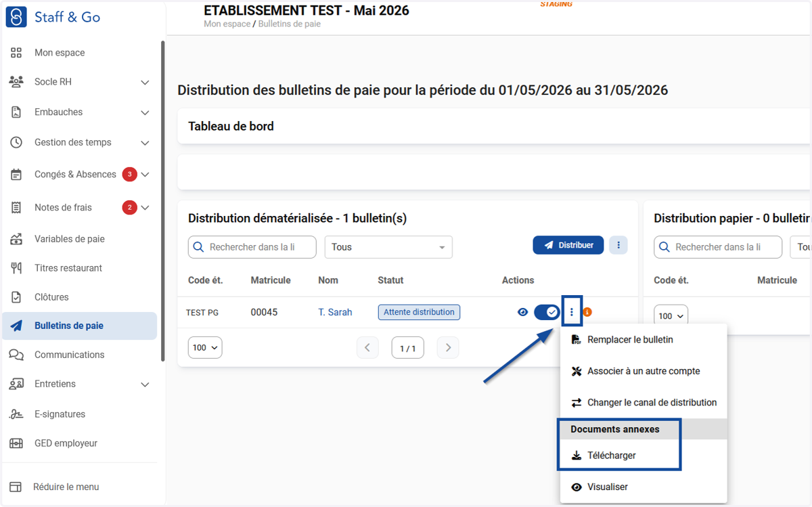This screenshot has height=507, width=812.
Task: Click the dématérialisée search field
Action: click(252, 247)
